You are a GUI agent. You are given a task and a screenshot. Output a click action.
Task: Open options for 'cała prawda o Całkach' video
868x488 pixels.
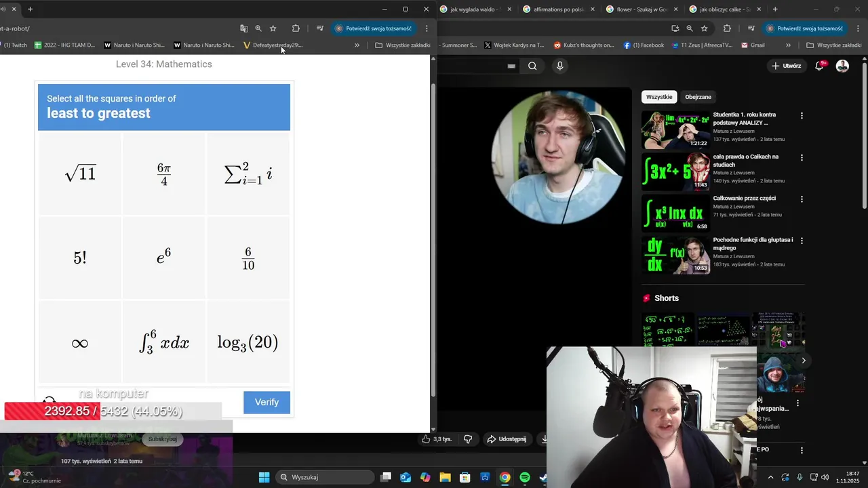[802, 157]
